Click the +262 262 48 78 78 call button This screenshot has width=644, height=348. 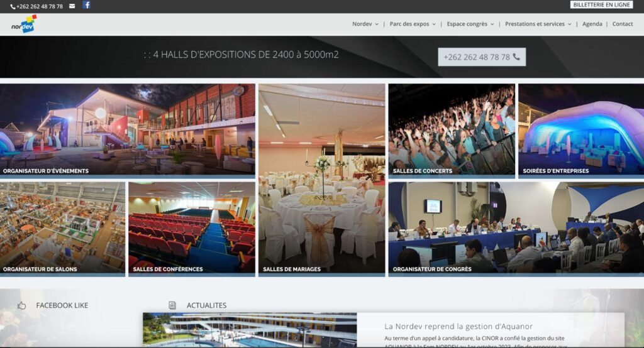pos(482,57)
